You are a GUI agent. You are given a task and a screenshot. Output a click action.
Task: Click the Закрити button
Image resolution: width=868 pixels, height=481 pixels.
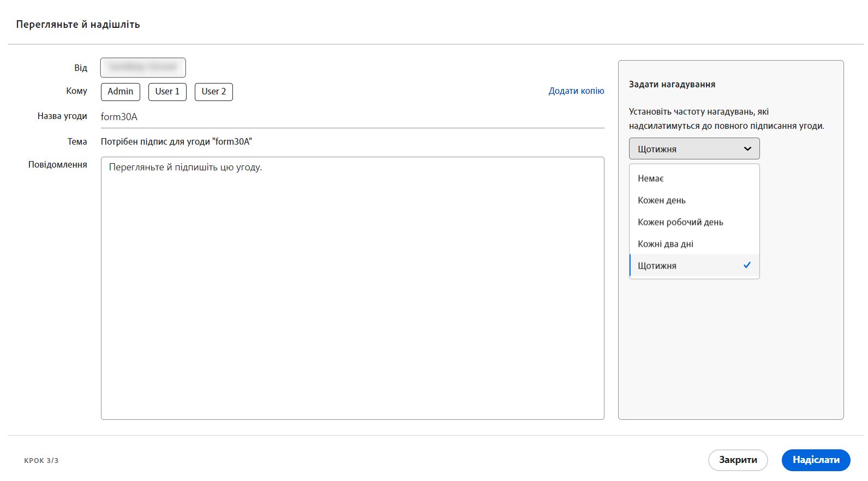tap(738, 460)
